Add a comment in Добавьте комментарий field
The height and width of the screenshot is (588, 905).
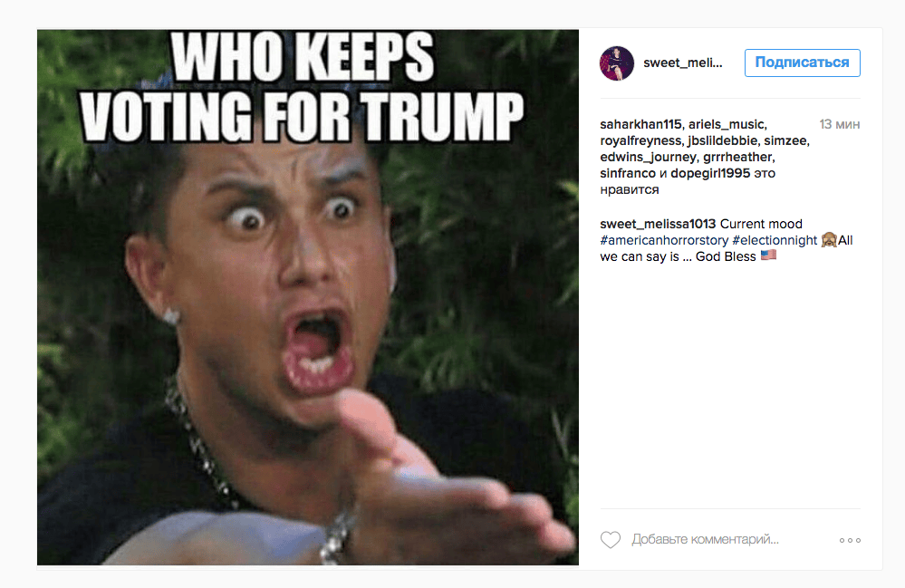(706, 540)
